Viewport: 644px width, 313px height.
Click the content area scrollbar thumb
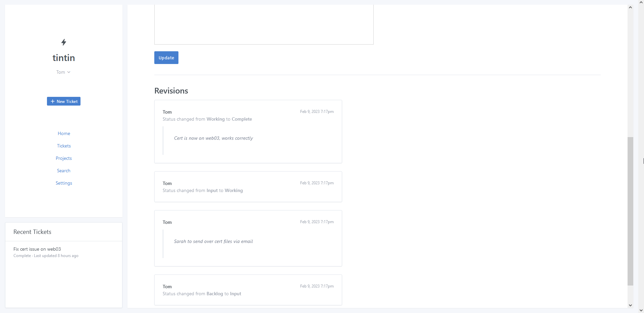630,211
